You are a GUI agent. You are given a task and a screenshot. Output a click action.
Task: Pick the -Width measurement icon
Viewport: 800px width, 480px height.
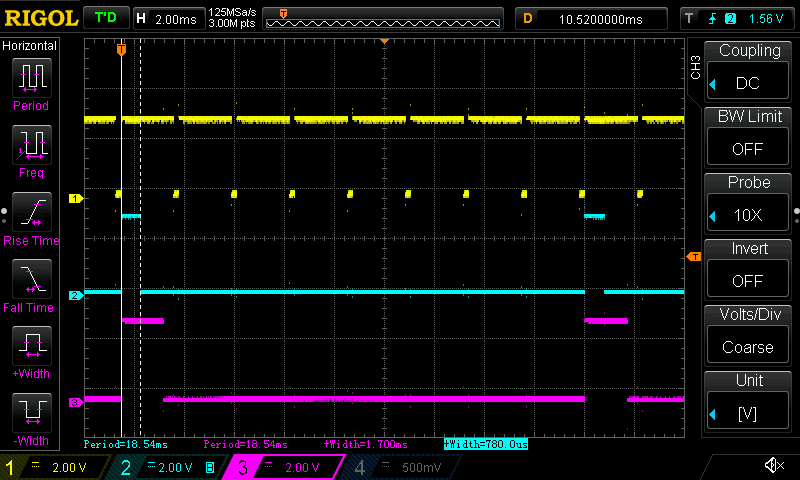tap(31, 413)
